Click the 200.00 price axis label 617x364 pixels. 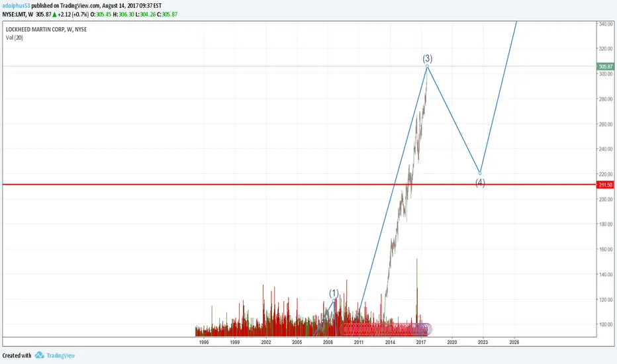pos(606,199)
